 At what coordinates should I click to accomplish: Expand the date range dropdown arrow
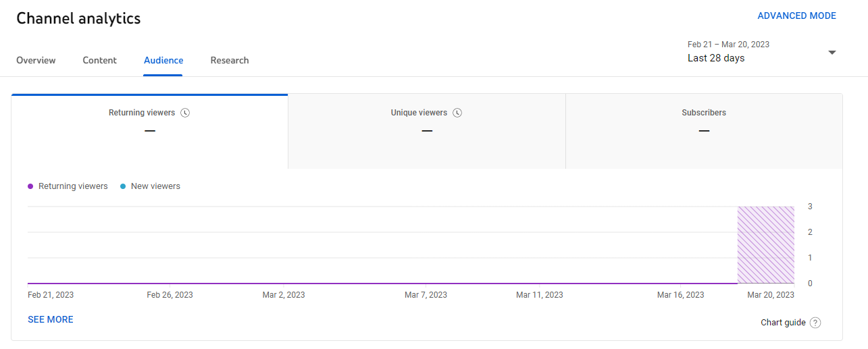832,53
